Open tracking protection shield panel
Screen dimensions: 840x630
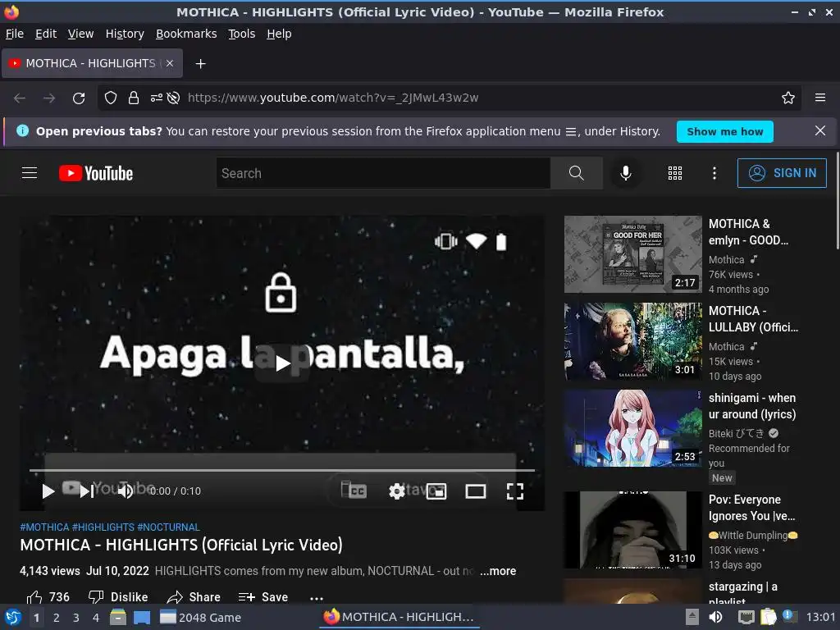coord(111,98)
